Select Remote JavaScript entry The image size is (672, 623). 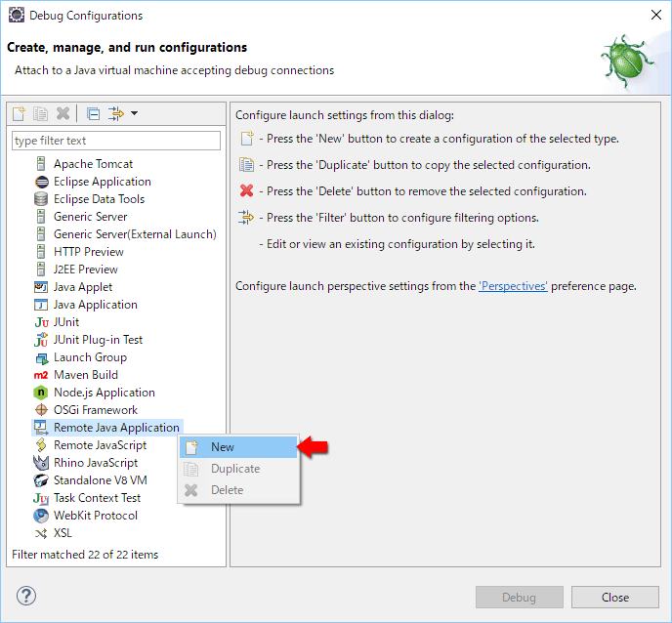pos(100,445)
